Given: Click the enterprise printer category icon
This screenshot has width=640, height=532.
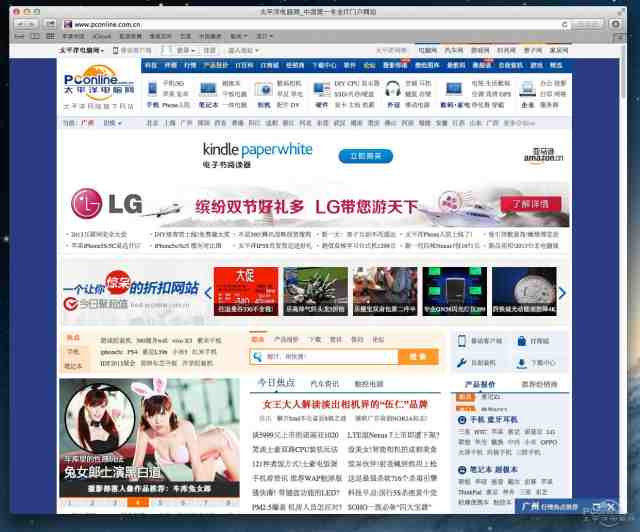Looking at the screenshot, I should point(527,89).
